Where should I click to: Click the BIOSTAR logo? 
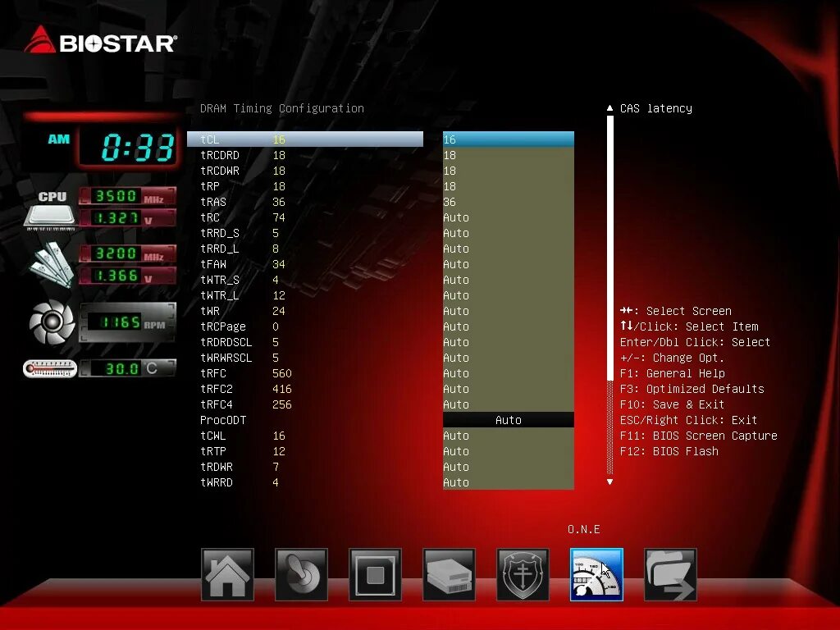click(101, 41)
